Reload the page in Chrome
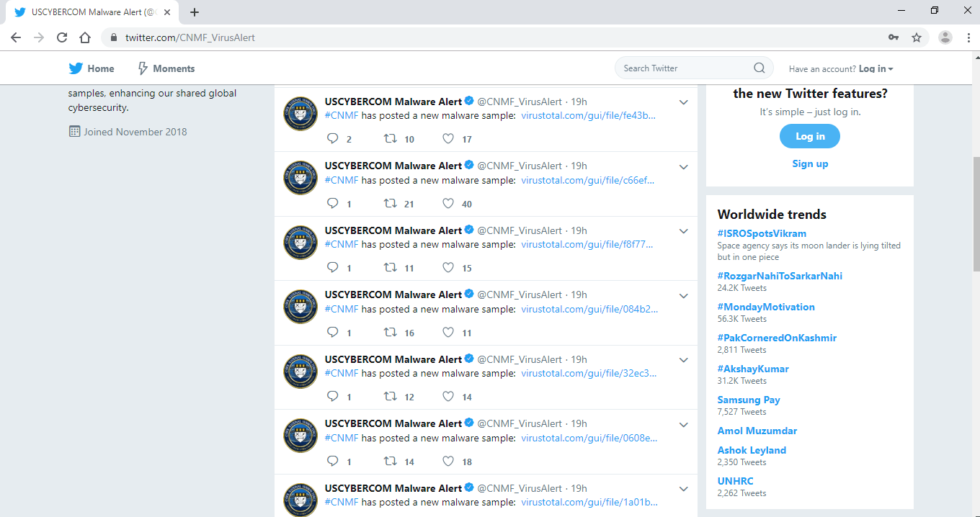 pyautogui.click(x=62, y=37)
